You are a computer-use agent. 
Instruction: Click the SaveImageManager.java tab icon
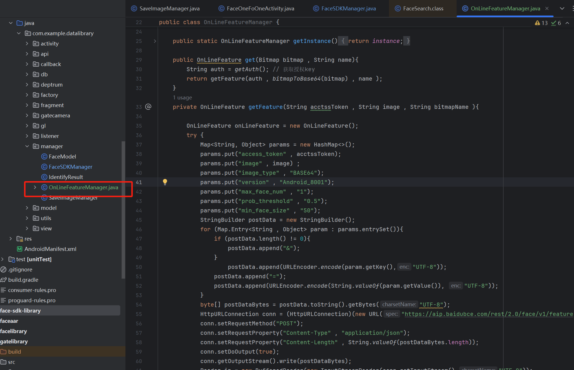tap(134, 8)
